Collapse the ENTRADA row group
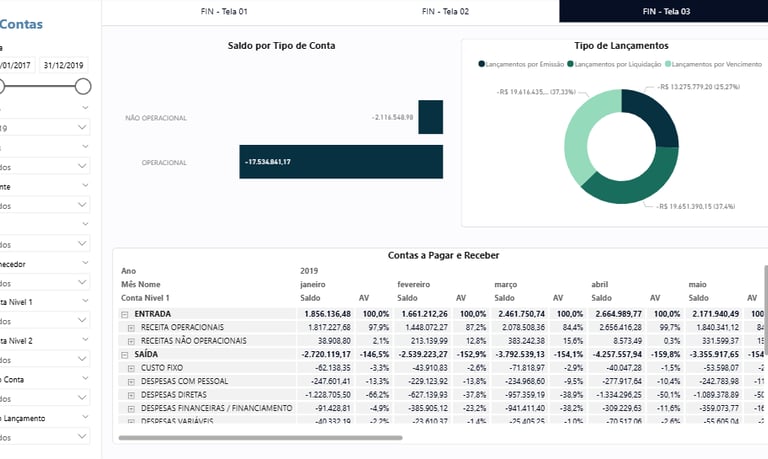This screenshot has width=768, height=459. pyautogui.click(x=125, y=314)
